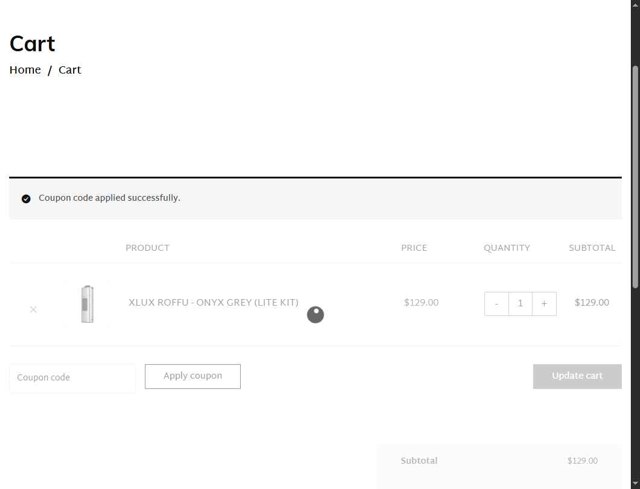Screen dimensions: 640x489
Task: Click the PRODUCT column header
Action: (x=147, y=248)
